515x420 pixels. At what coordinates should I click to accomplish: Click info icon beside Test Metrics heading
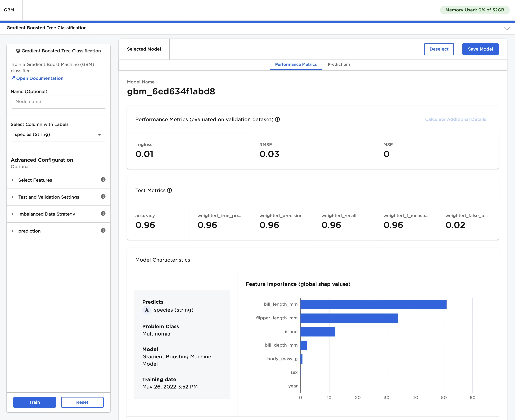tap(169, 190)
